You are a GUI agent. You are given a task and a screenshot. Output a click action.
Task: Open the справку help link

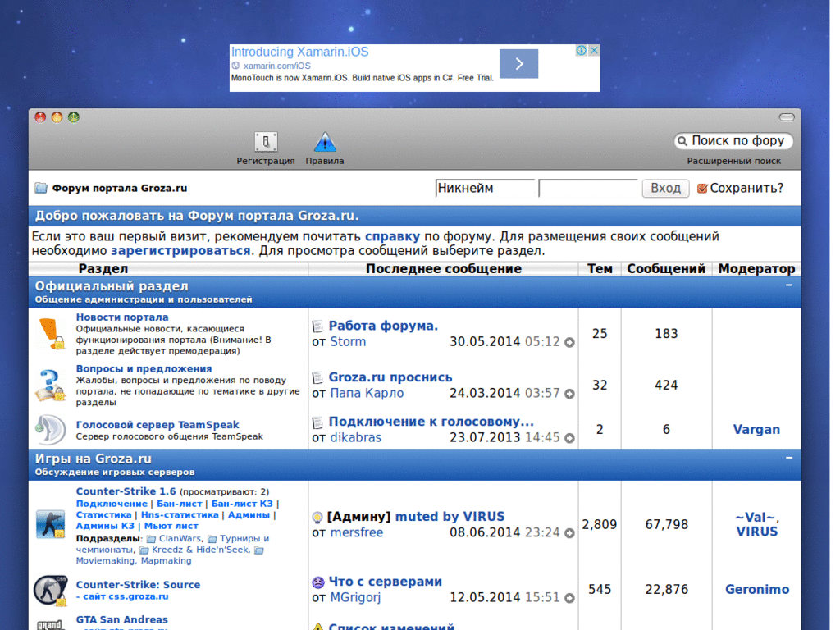(x=392, y=236)
